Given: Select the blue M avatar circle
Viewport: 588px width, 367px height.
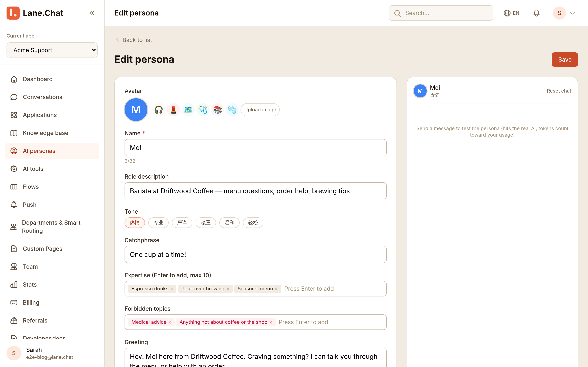Looking at the screenshot, I should click(136, 110).
